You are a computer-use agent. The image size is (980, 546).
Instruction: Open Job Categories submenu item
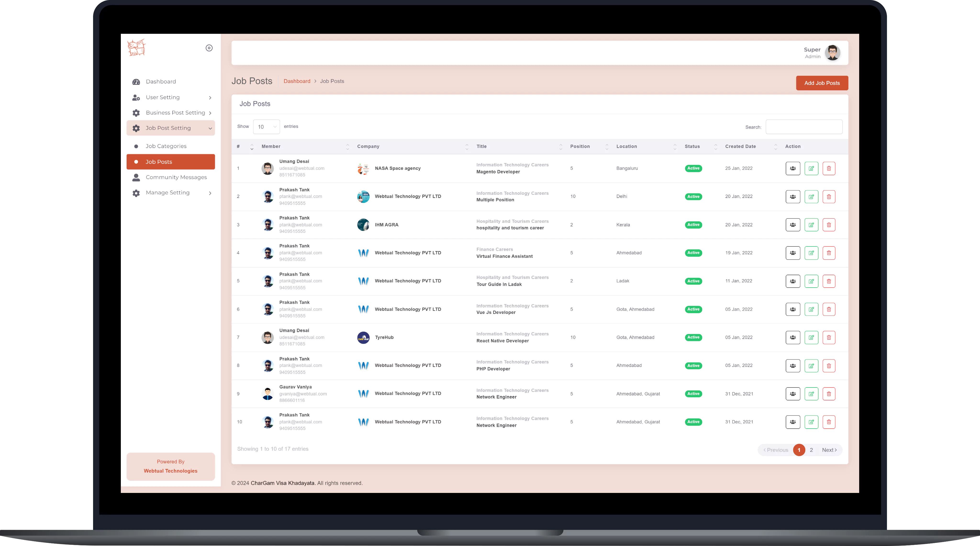click(x=170, y=146)
